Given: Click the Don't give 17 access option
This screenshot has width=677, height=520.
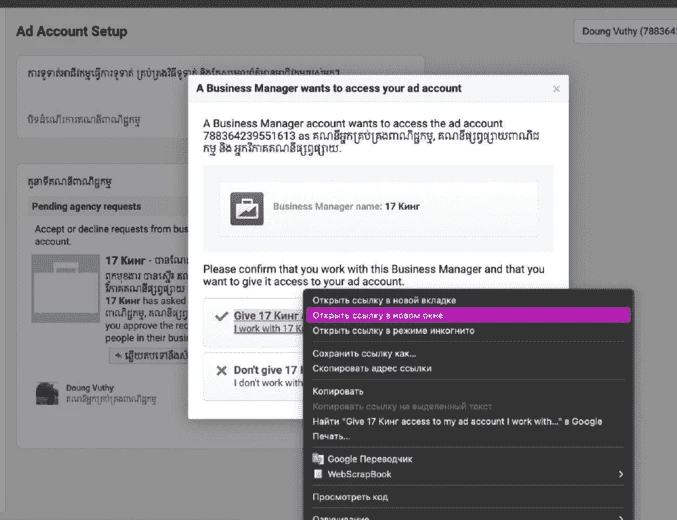Looking at the screenshot, I should coord(253,377).
